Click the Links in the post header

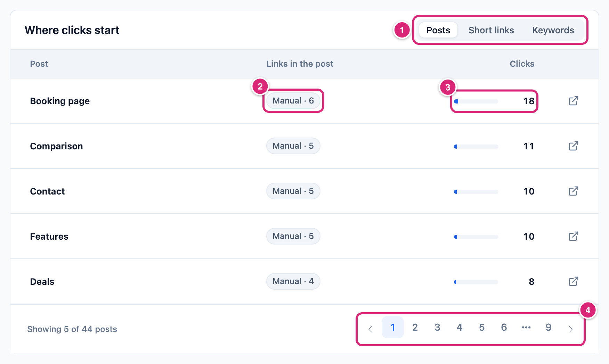(x=300, y=64)
